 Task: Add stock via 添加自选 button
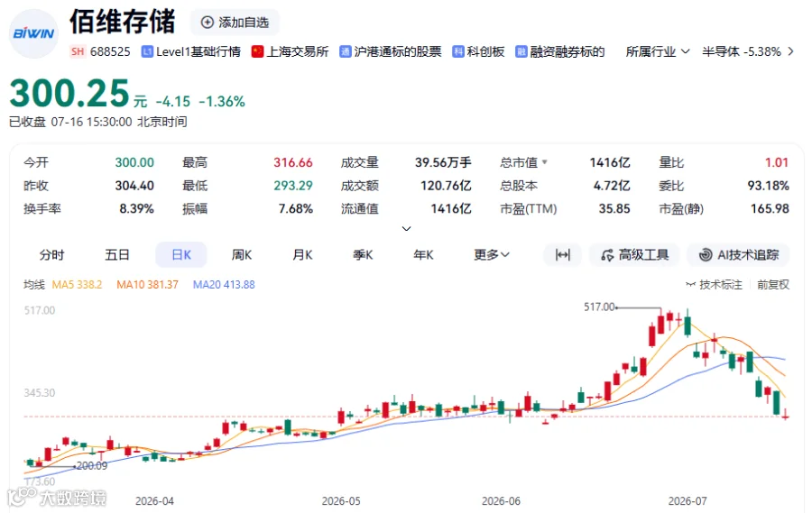(x=235, y=23)
